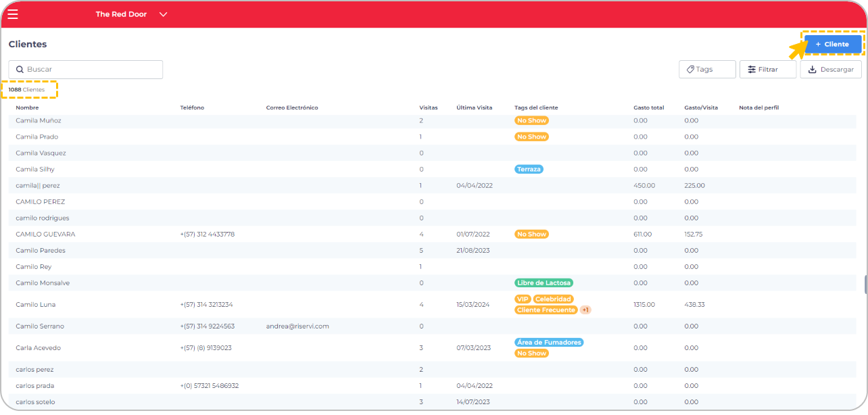The width and height of the screenshot is (868, 415).
Task: Click spend per visit 152.75
Action: (x=694, y=234)
